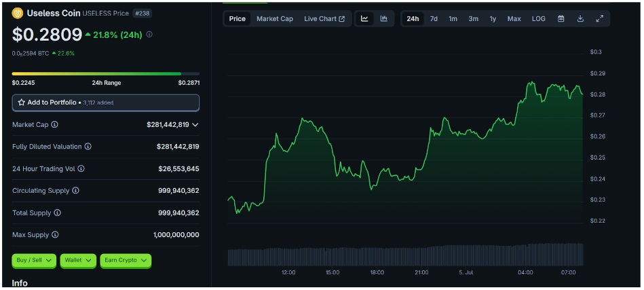This screenshot has width=644, height=290.
Task: Click the Max Supply info icon
Action: tap(55, 235)
